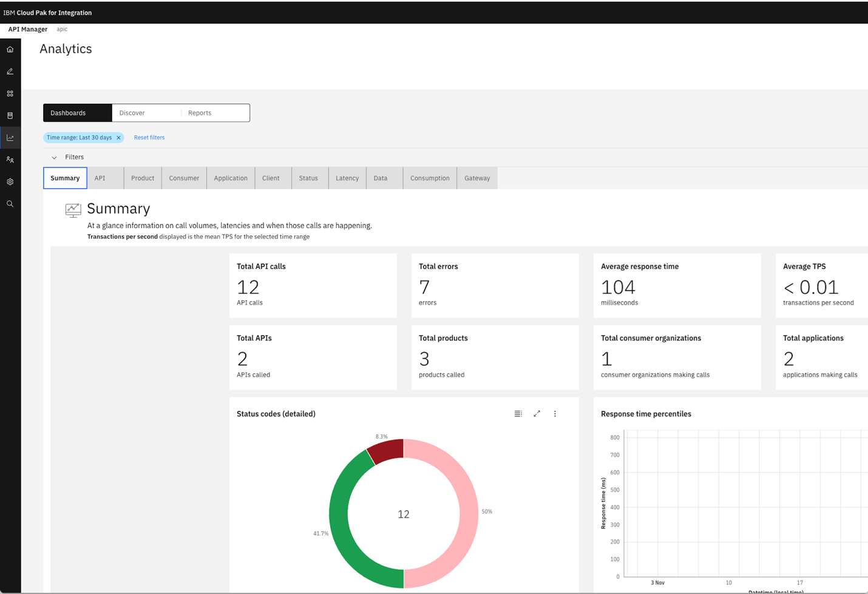Image resolution: width=868 pixels, height=594 pixels.
Task: Switch to the Discover tab
Action: 132,112
